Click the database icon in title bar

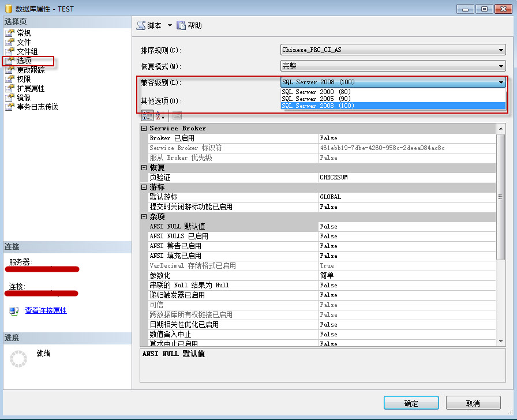point(9,9)
